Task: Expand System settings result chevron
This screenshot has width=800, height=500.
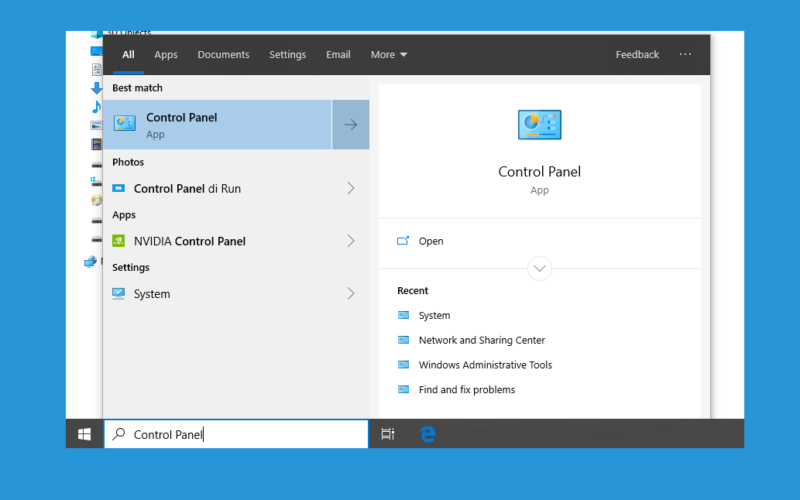Action: [351, 293]
